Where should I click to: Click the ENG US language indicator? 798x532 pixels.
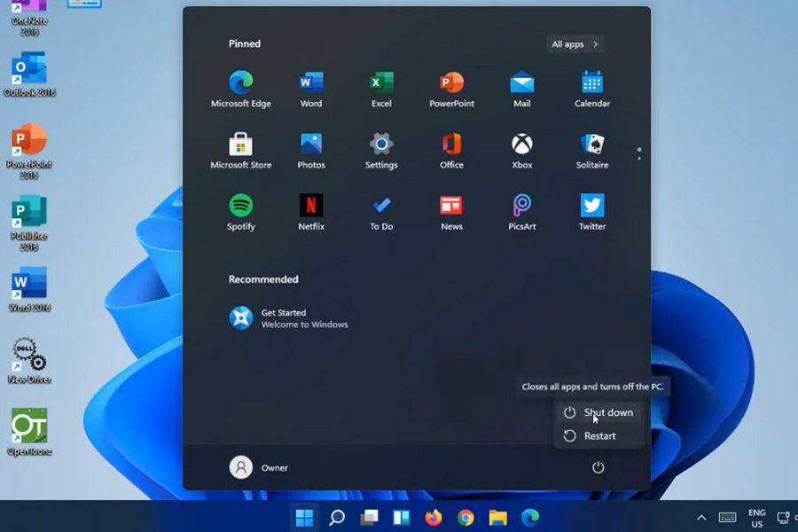[757, 518]
